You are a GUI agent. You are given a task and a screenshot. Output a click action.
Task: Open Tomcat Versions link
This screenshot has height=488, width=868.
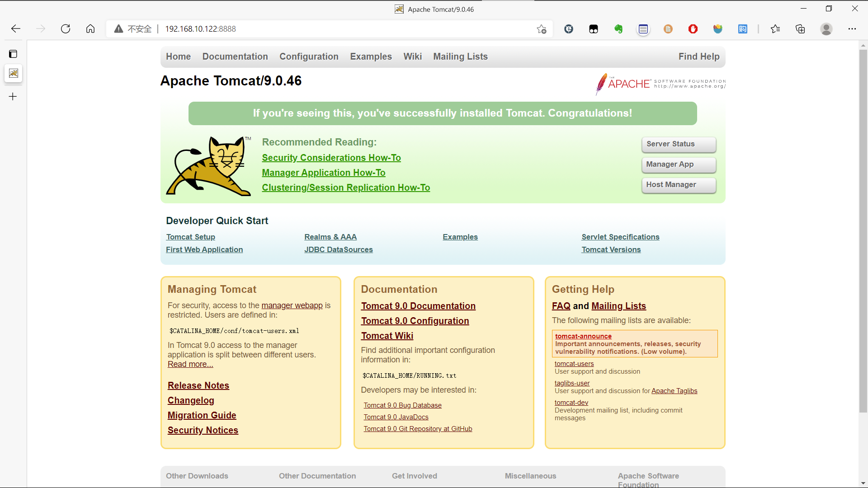(611, 249)
